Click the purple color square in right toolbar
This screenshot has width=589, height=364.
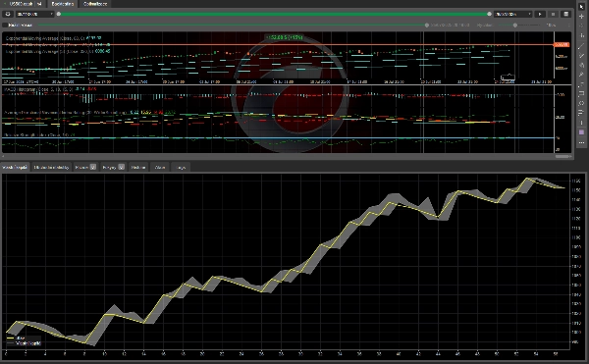pos(581,132)
